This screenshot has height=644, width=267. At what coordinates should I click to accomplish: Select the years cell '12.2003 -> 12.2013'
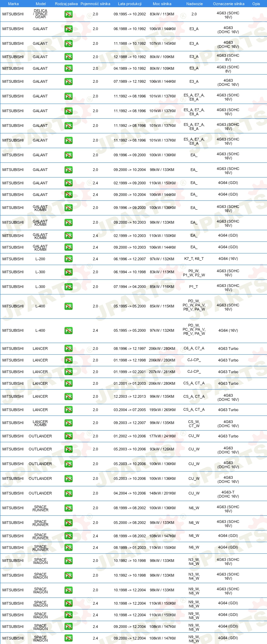point(130,397)
